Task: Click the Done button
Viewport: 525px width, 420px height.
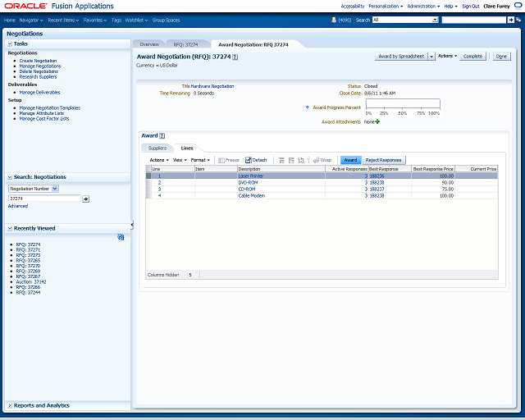Action: tap(501, 57)
